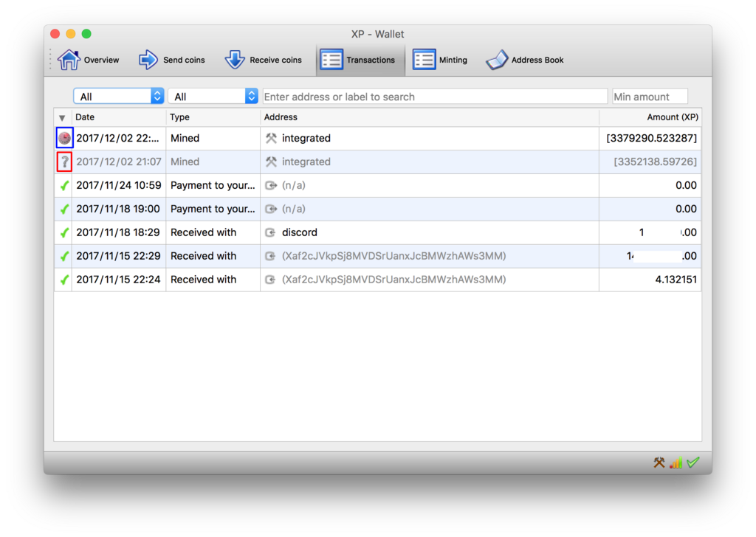Select (n/a) address on 2017/11/18 19:00 row
756x537 pixels.
[294, 209]
